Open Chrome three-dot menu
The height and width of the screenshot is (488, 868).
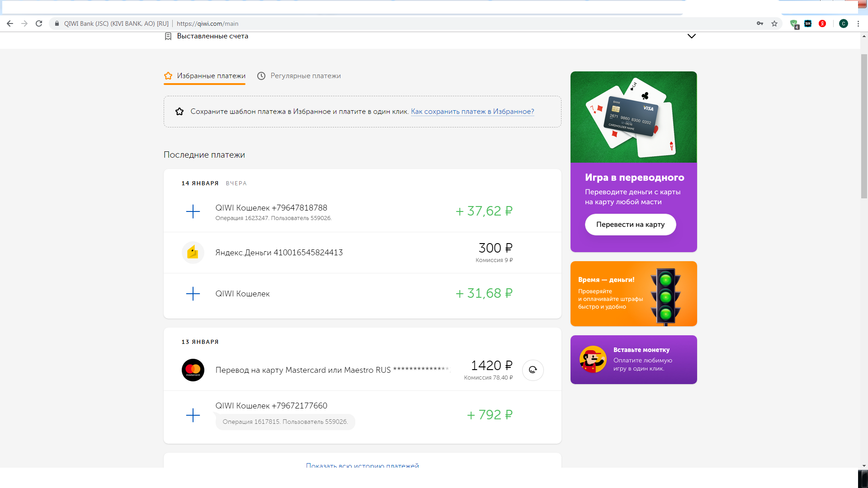click(858, 23)
